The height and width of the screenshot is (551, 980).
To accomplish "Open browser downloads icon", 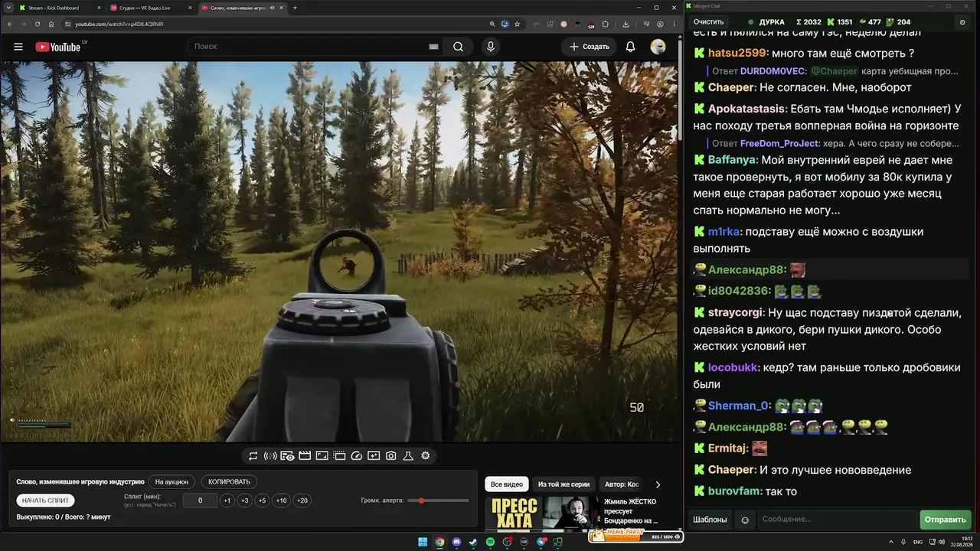I will click(626, 24).
